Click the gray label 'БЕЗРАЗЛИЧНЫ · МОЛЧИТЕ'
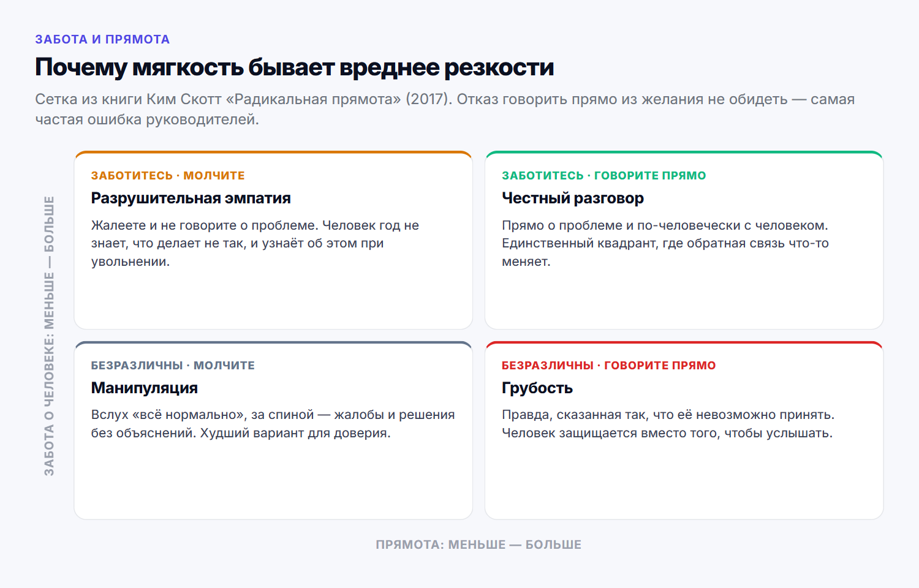Viewport: 919px width, 588px height. coord(173,366)
